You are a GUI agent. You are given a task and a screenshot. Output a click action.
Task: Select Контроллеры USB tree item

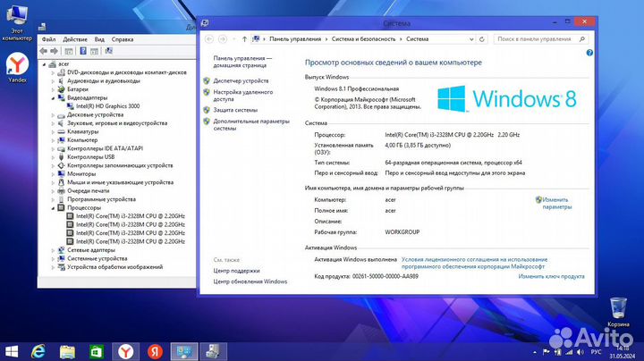point(90,157)
